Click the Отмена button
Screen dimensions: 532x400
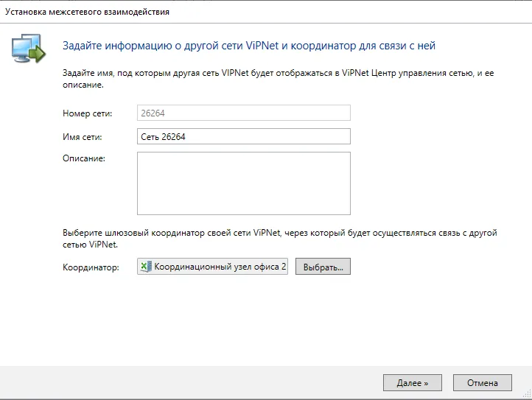pos(482,383)
